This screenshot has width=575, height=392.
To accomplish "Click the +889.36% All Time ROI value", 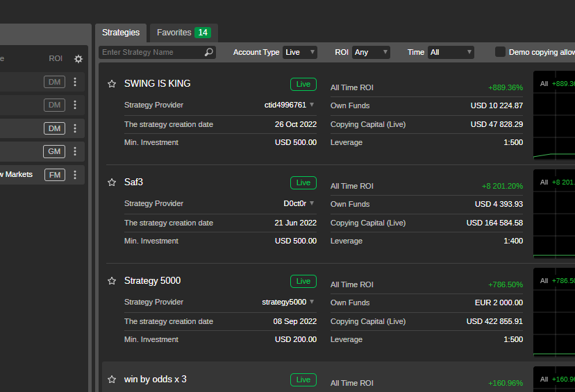I will click(x=506, y=88).
